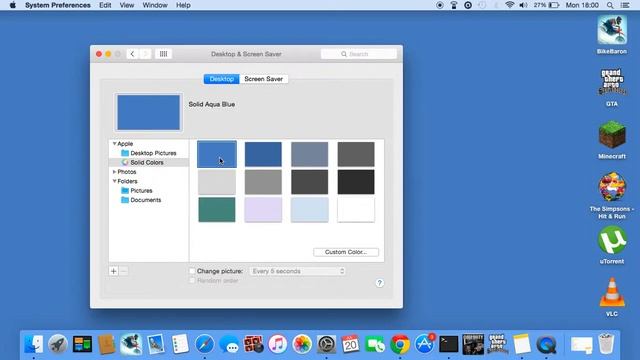
Task: Click System Preferences gear in Dock
Action: pos(327,344)
